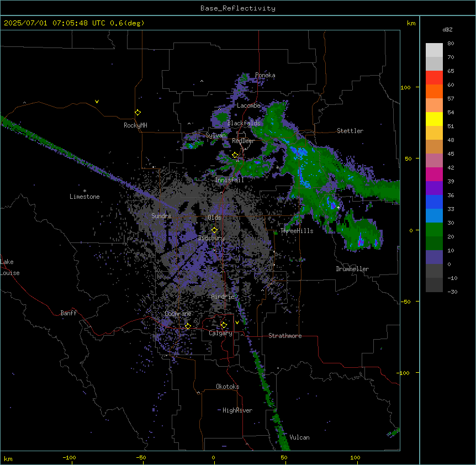The image size is (476, 465).
Task: Click the yellow V marker northwest of RockyMH
Action: pyautogui.click(x=97, y=102)
